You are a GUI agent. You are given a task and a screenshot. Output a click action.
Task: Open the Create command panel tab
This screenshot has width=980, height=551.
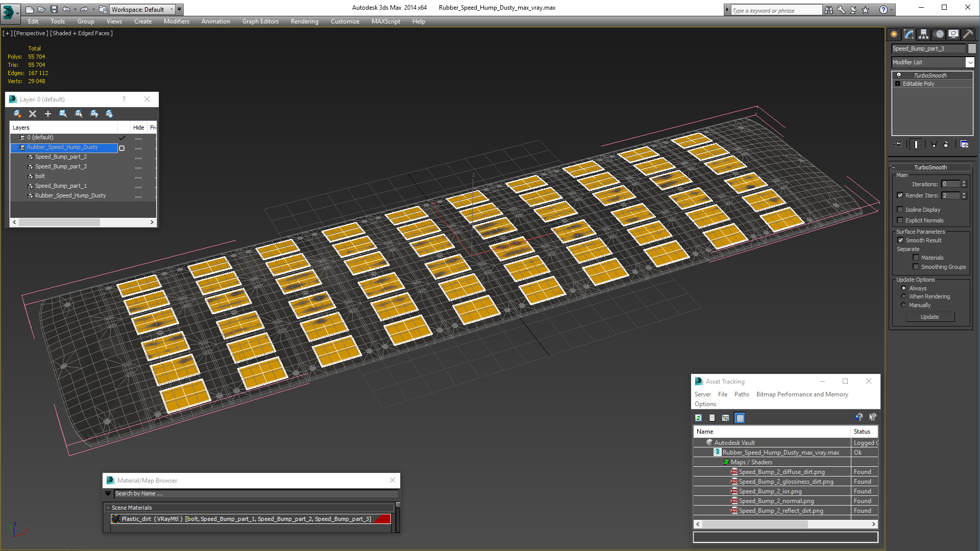pyautogui.click(x=894, y=34)
